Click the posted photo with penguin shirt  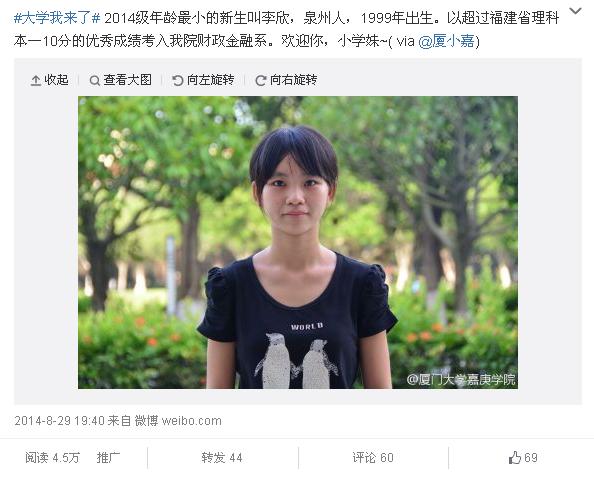pos(298,242)
